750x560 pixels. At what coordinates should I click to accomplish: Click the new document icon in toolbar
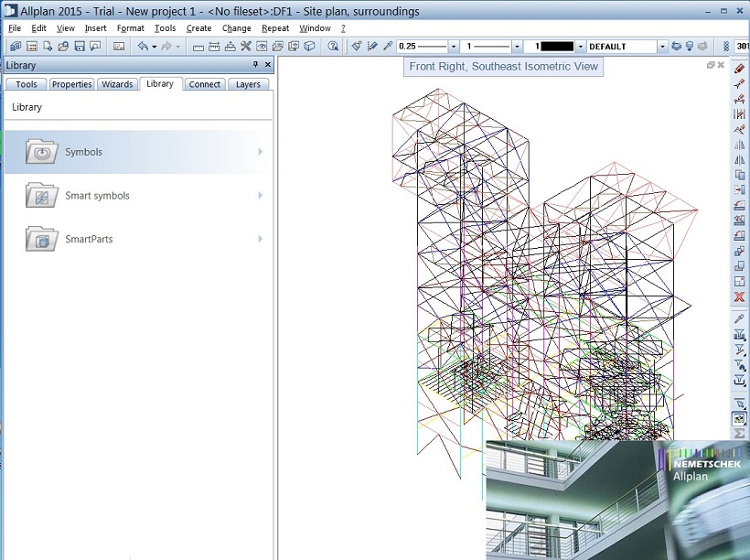click(48, 47)
